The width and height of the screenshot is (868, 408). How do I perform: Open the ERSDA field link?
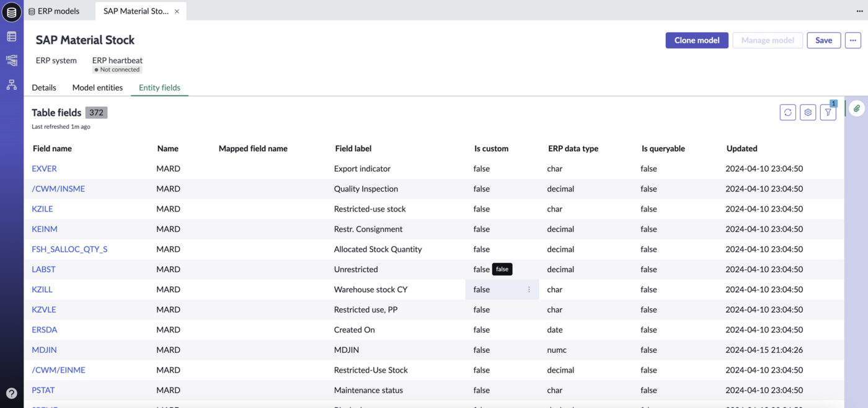[x=45, y=330]
